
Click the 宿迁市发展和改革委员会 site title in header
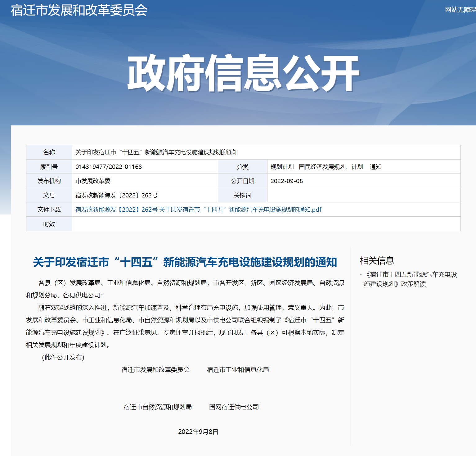click(79, 10)
